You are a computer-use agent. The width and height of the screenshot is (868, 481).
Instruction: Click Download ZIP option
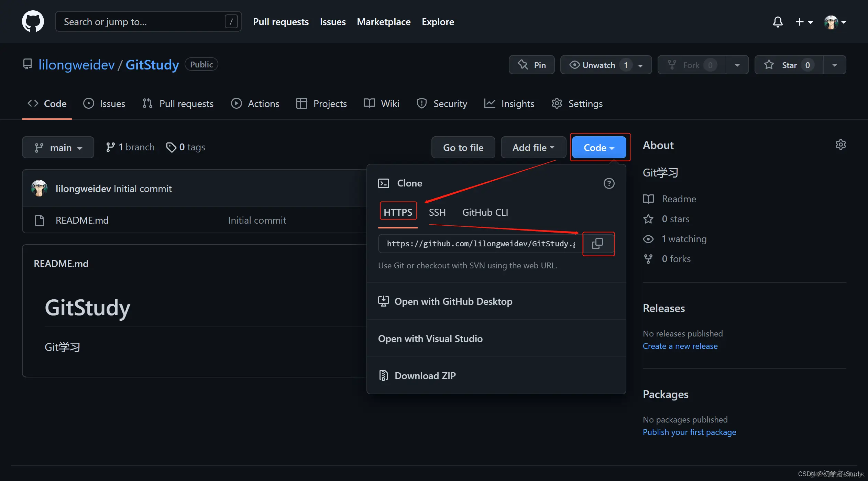(425, 376)
